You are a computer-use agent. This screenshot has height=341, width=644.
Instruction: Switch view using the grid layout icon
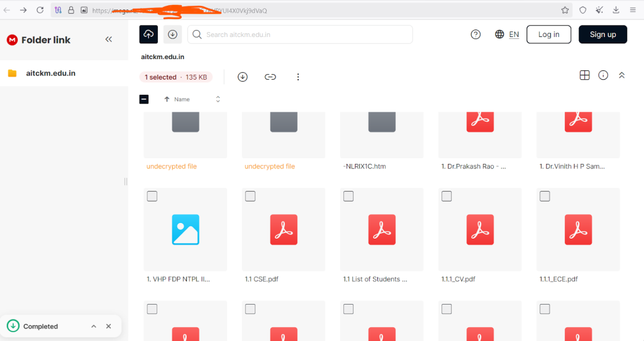coord(584,75)
